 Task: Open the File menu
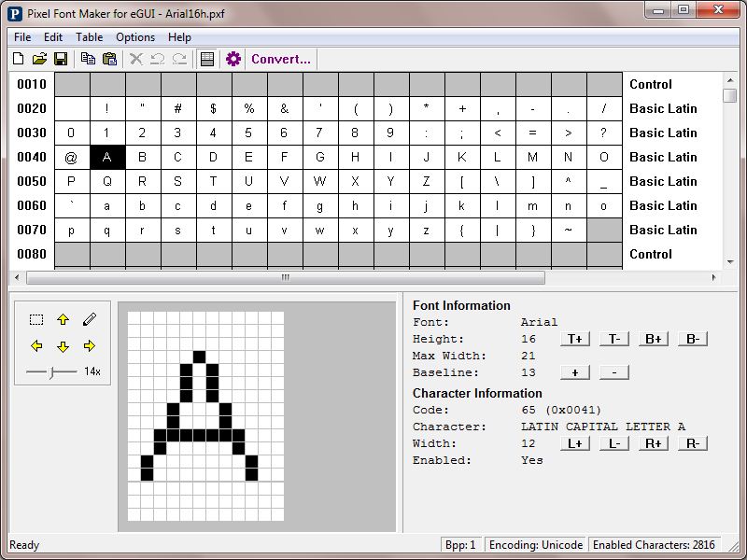click(x=21, y=37)
